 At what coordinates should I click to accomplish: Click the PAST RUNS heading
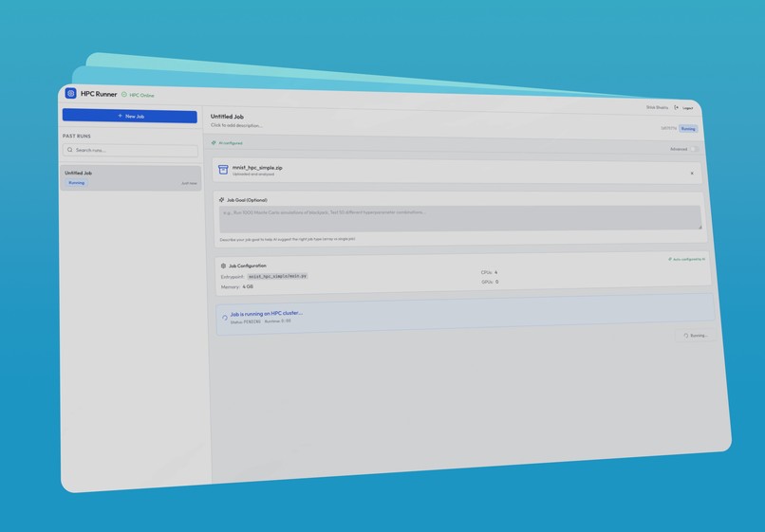[77, 136]
